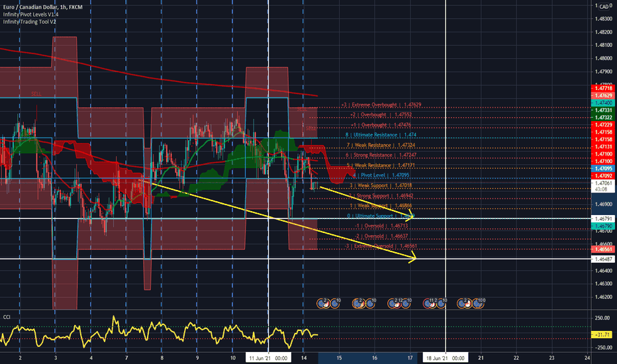
Task: Click the '11 Jun '21 00:00' time label
Action: (268, 358)
